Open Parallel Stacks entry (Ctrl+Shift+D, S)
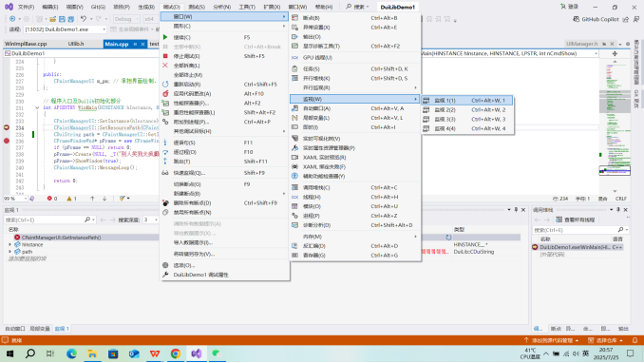This screenshot has width=644, height=363. tap(355, 78)
